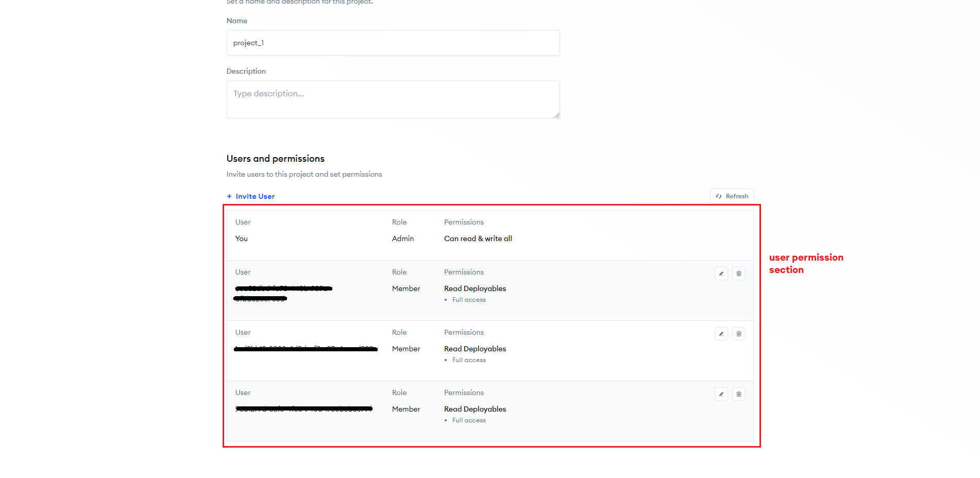Delete the second Member user row
980x478 pixels.
739,334
